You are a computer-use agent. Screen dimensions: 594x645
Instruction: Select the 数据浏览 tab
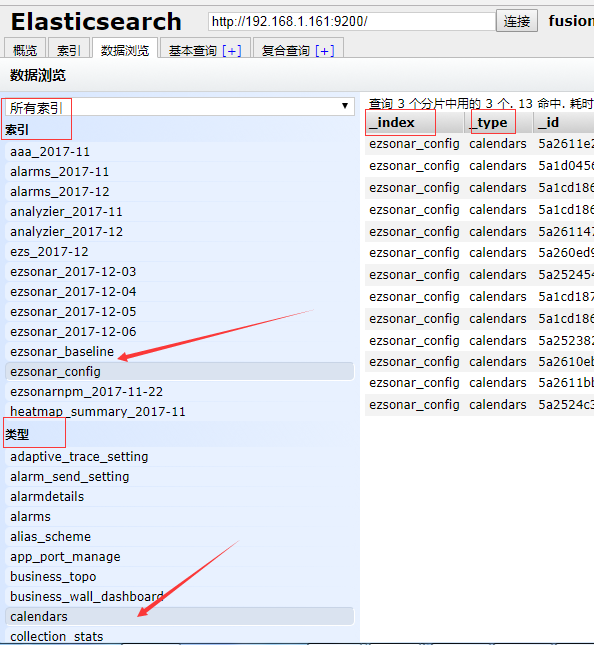(x=125, y=49)
